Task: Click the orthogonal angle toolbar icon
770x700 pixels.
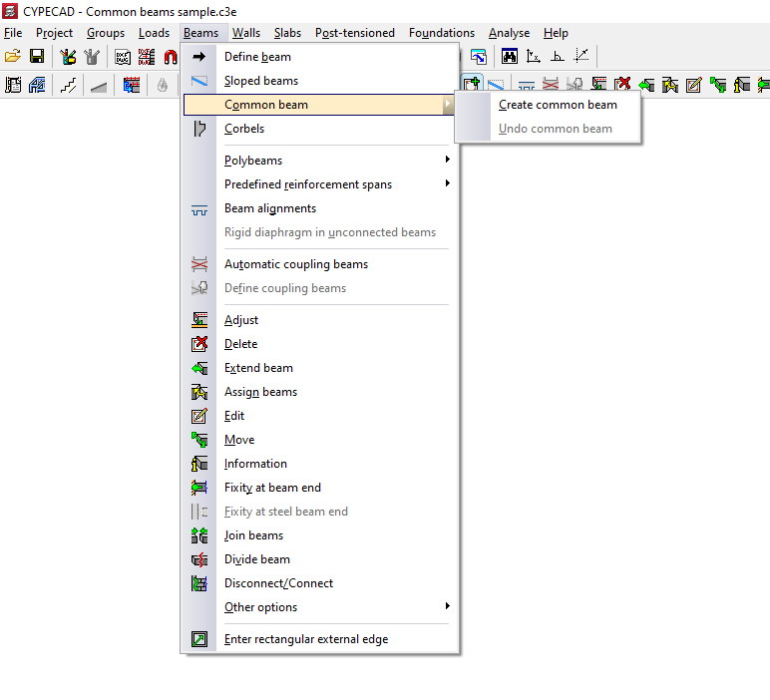Action: (558, 57)
